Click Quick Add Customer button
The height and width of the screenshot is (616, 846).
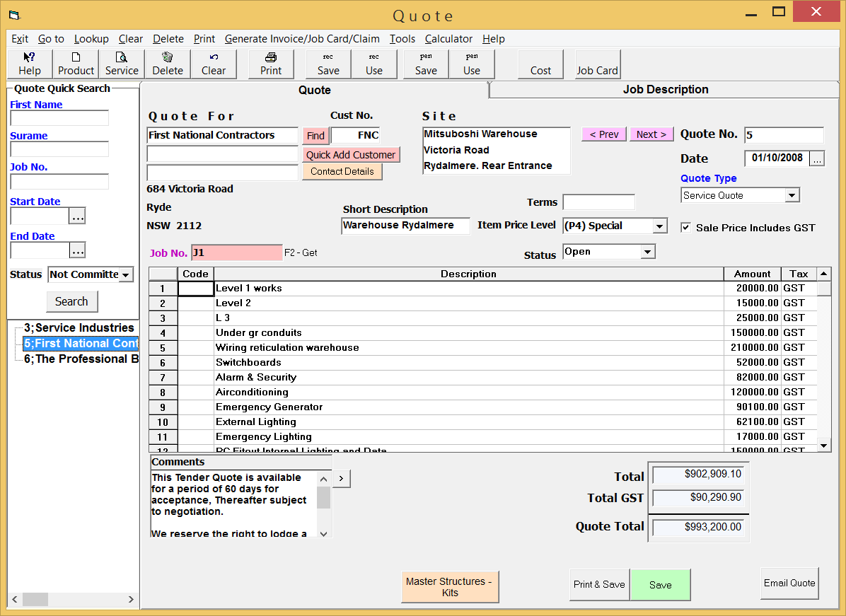(x=351, y=155)
